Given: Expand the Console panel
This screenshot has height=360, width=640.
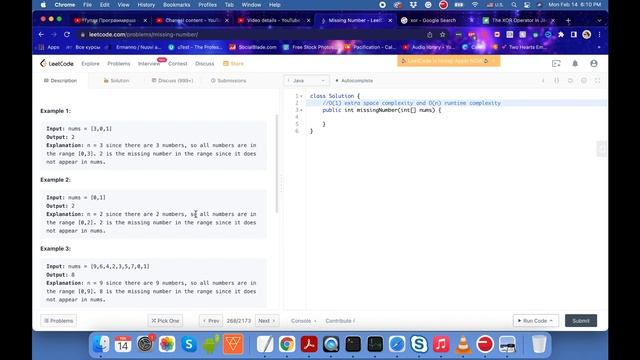Looking at the screenshot, I should (x=303, y=321).
